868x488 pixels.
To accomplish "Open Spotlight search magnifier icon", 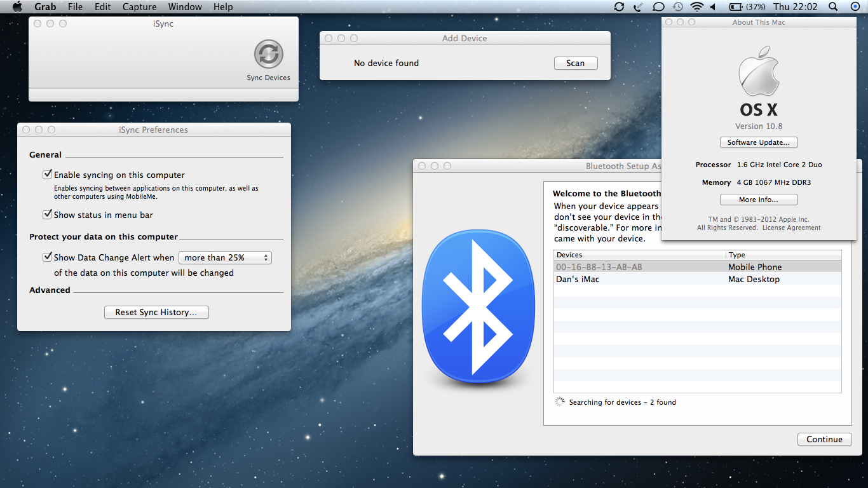I will tap(833, 7).
